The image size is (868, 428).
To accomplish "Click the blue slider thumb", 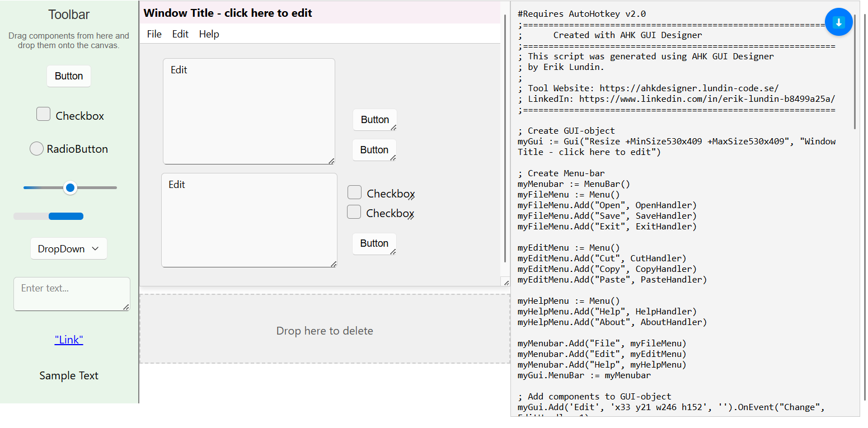I will click(70, 187).
